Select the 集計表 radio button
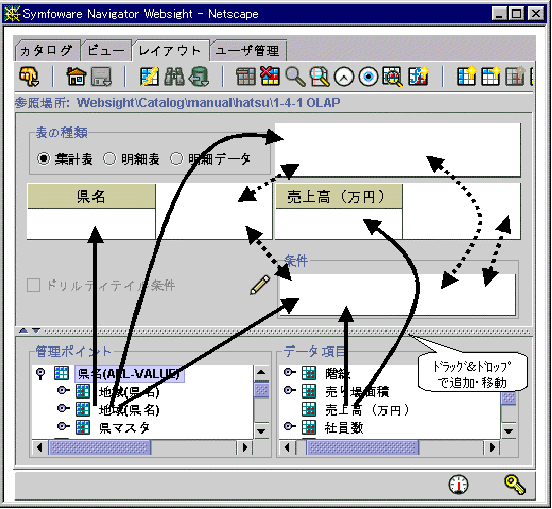Image resolution: width=552 pixels, height=509 pixels. (x=44, y=159)
